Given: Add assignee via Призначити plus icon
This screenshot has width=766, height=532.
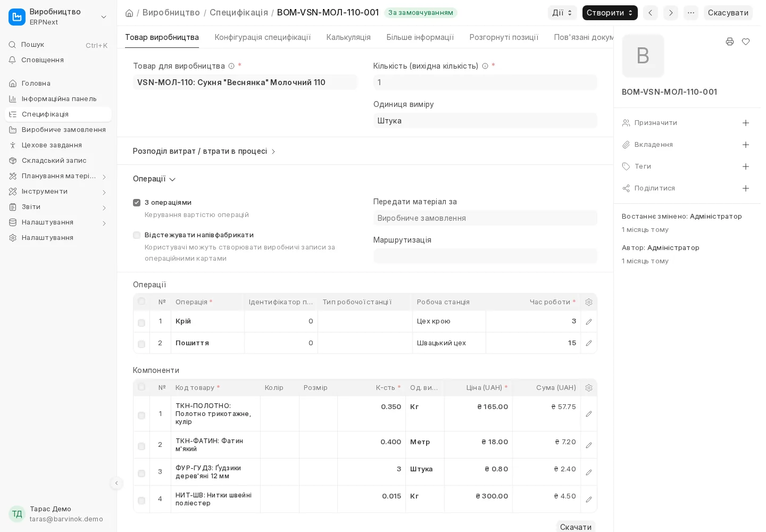Looking at the screenshot, I should pyautogui.click(x=746, y=123).
